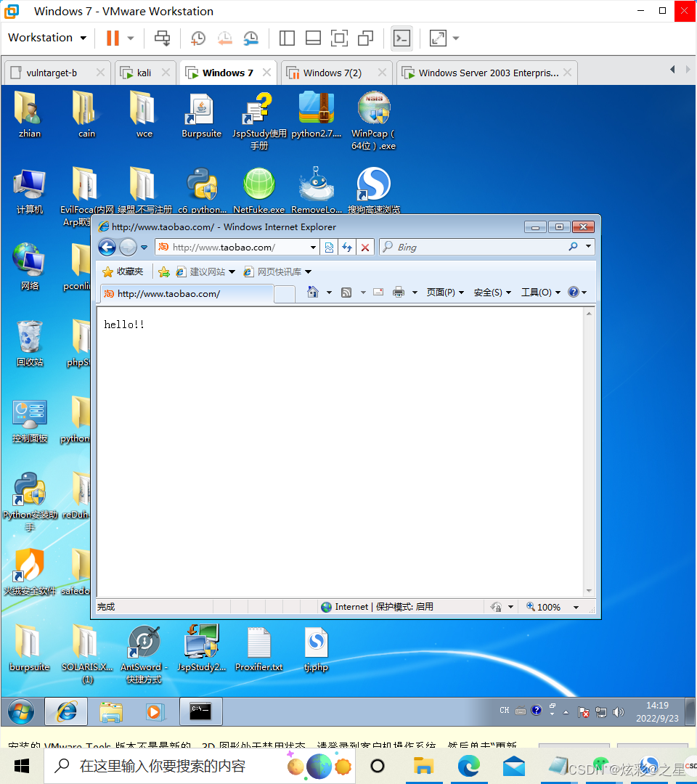This screenshot has height=784, width=697.
Task: Open the snapshot manager icon
Action: click(250, 38)
